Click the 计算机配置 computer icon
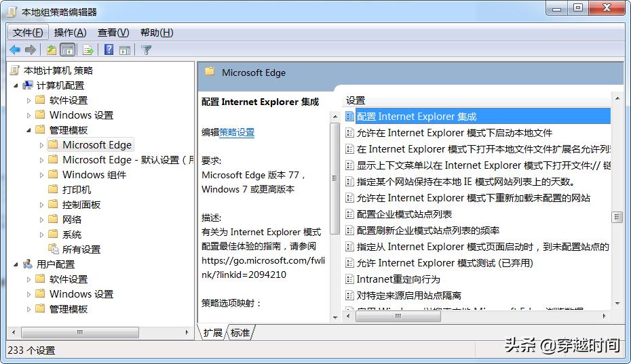The width and height of the screenshot is (631, 364). pos(28,85)
